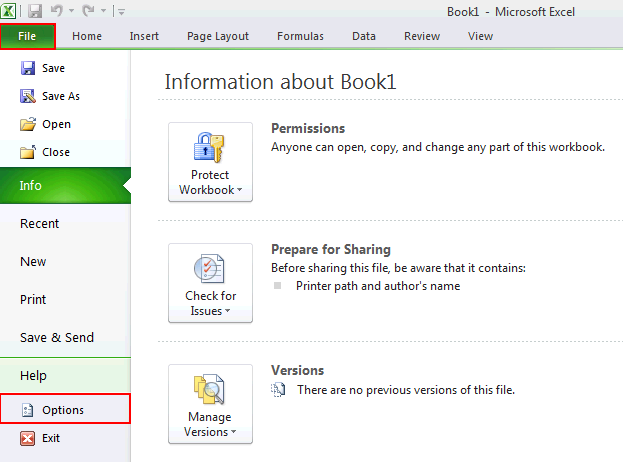Choose Save As from the sidebar

tap(60, 96)
